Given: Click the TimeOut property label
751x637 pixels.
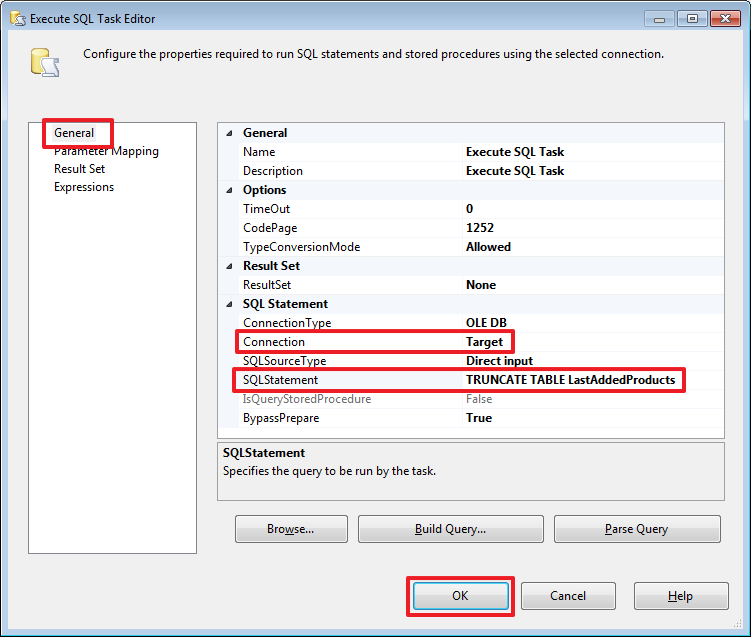Looking at the screenshot, I should tap(266, 209).
